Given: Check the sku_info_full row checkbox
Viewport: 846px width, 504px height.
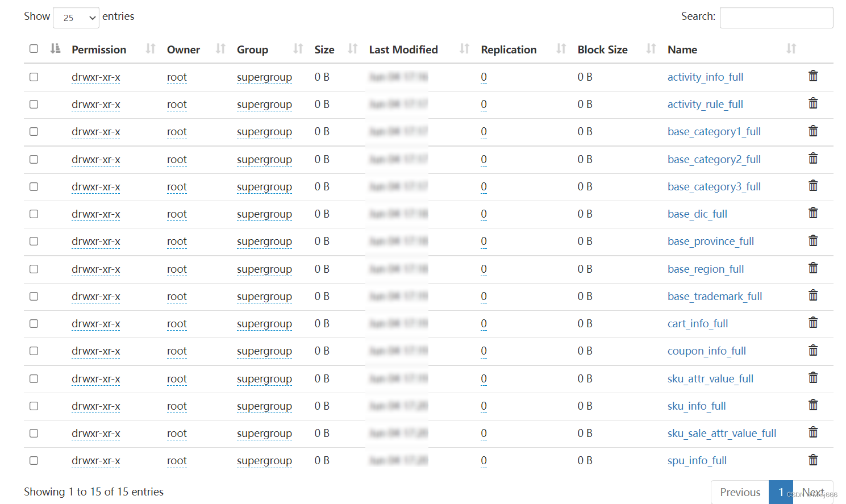Looking at the screenshot, I should pos(34,406).
